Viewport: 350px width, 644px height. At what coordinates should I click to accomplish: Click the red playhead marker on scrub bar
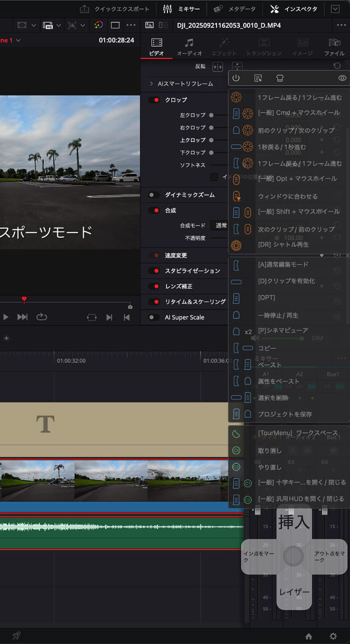24,299
